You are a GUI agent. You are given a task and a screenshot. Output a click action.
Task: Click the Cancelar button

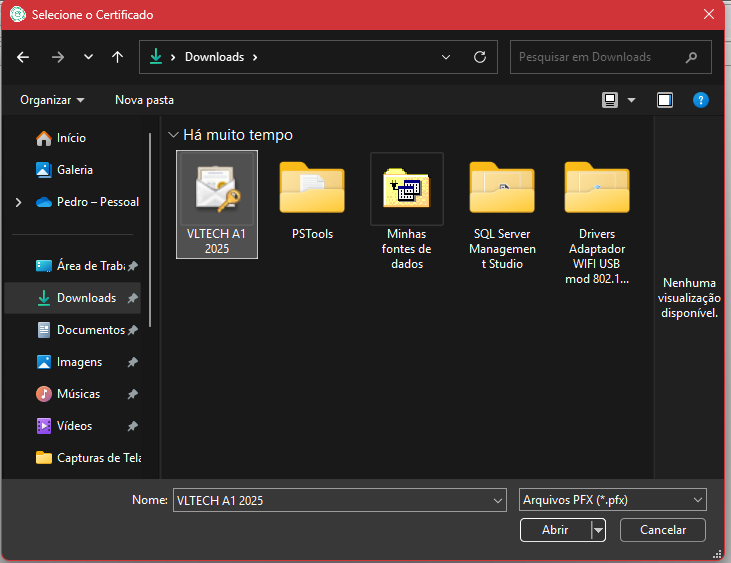[x=662, y=530]
